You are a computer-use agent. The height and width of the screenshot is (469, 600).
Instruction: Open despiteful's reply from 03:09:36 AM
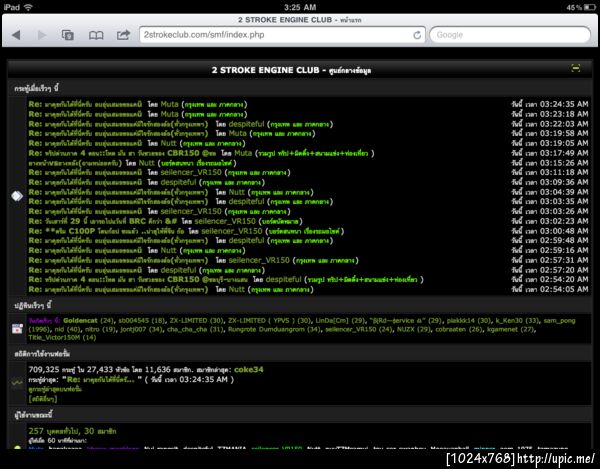pos(85,182)
